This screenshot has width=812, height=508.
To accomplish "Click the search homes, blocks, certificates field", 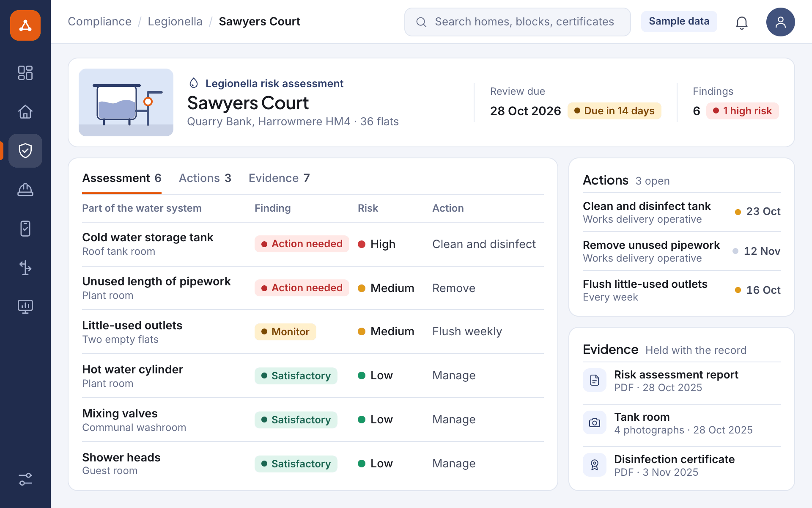I will [518, 22].
